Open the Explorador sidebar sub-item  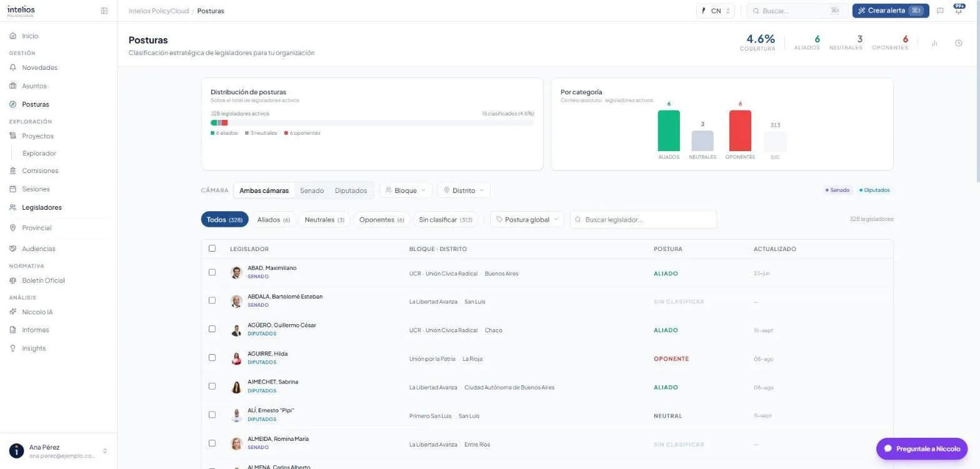coord(39,154)
